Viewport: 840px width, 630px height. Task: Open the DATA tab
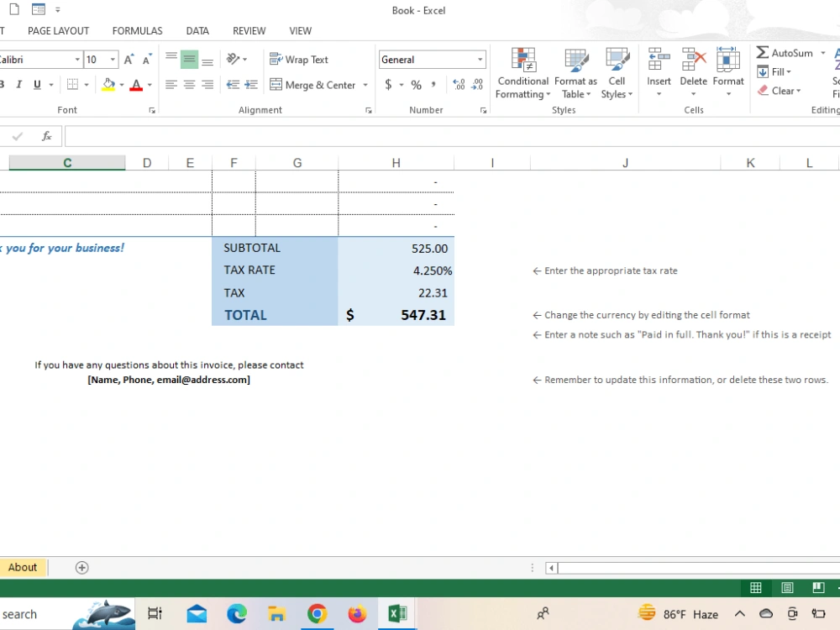tap(197, 31)
